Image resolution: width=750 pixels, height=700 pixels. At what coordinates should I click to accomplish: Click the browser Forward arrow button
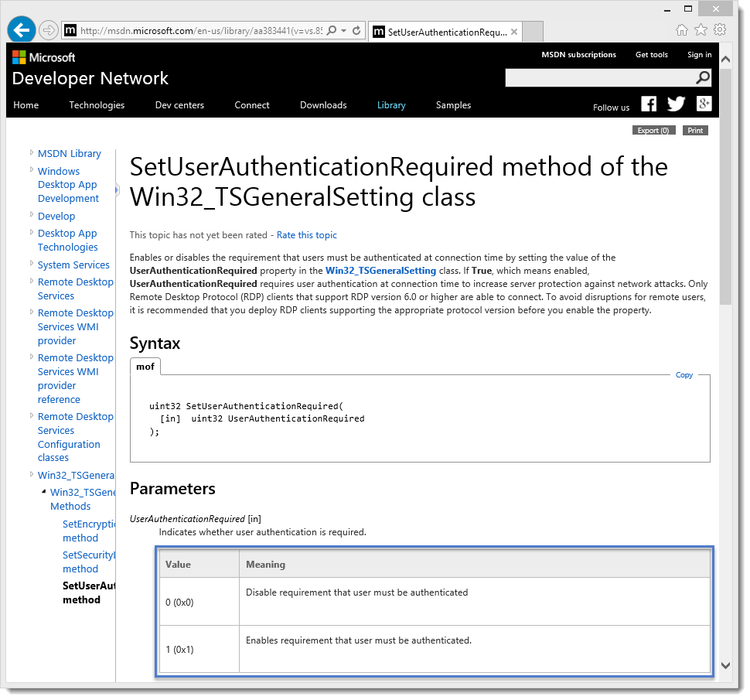48,31
